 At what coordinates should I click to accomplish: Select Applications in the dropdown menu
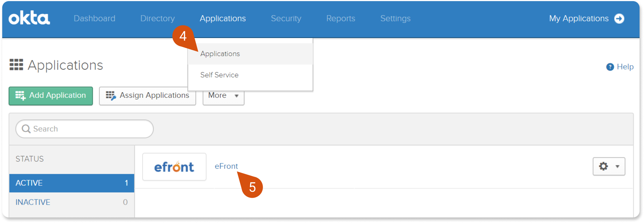[251, 54]
